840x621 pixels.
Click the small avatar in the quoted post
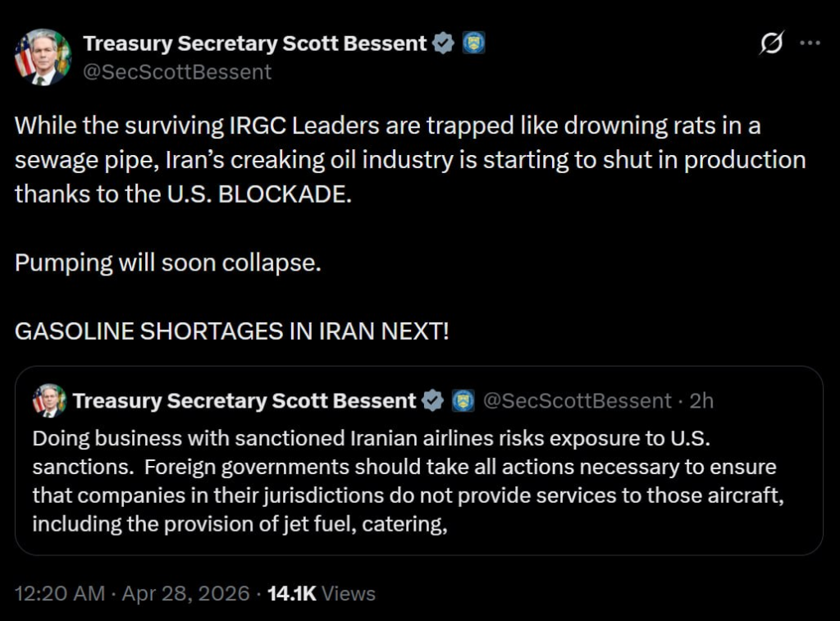pos(49,400)
